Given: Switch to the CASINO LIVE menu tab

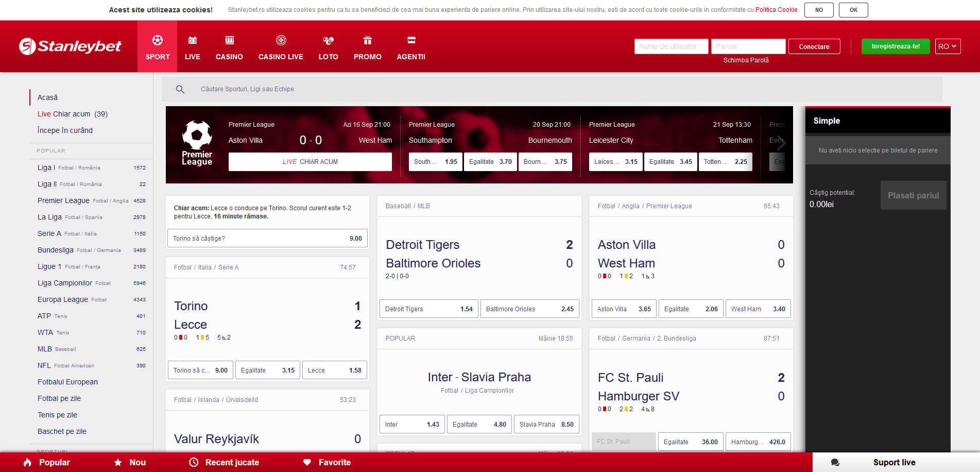Looking at the screenshot, I should pos(281,57).
